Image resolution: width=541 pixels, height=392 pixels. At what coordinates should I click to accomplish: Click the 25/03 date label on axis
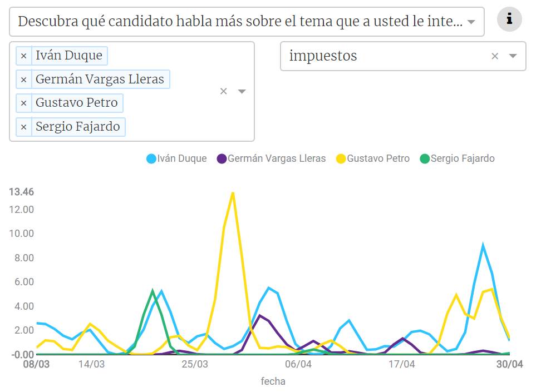(195, 365)
